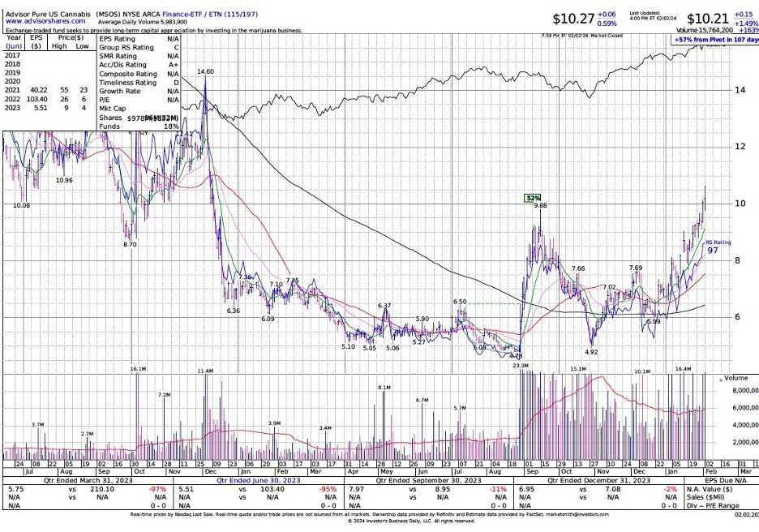This screenshot has height=532, width=759.
Task: Click the Composite Rating row
Action: click(x=139, y=74)
